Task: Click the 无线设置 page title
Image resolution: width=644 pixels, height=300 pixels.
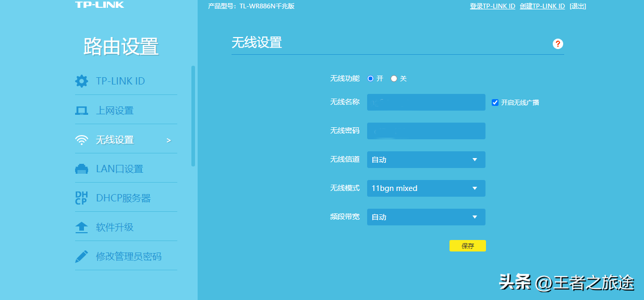Action: click(x=257, y=42)
